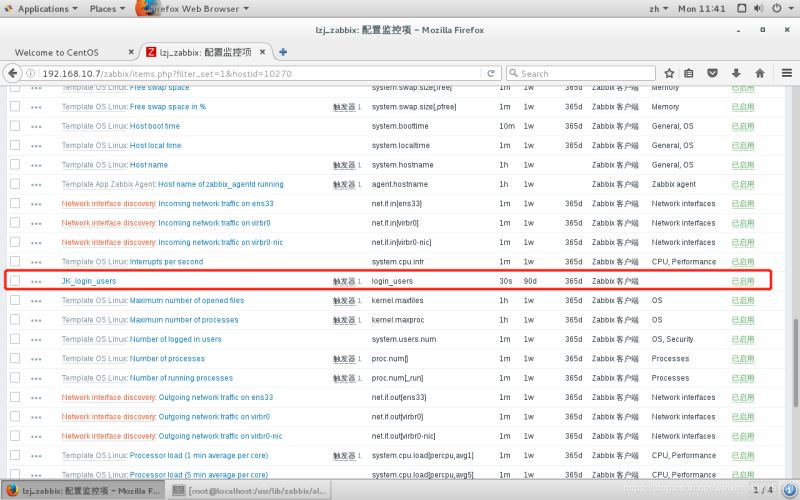Focus the Firefox Search input box

581,73
